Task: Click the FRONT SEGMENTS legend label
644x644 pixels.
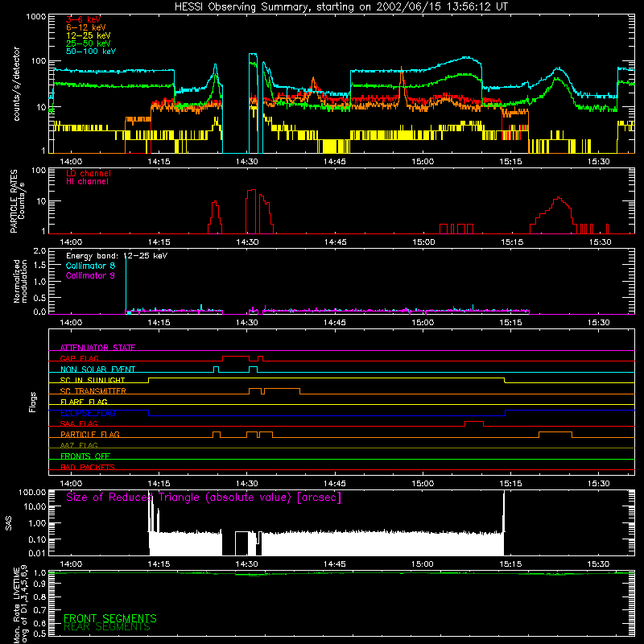Action: [110, 618]
